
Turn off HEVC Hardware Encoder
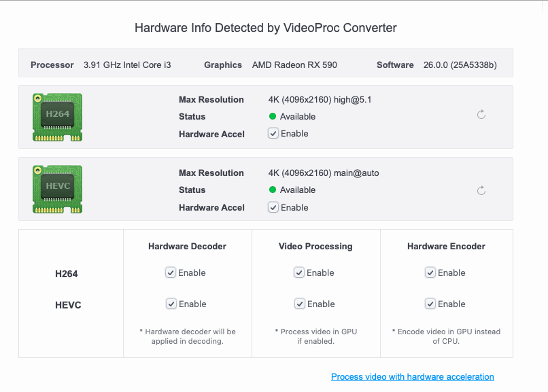[430, 304]
